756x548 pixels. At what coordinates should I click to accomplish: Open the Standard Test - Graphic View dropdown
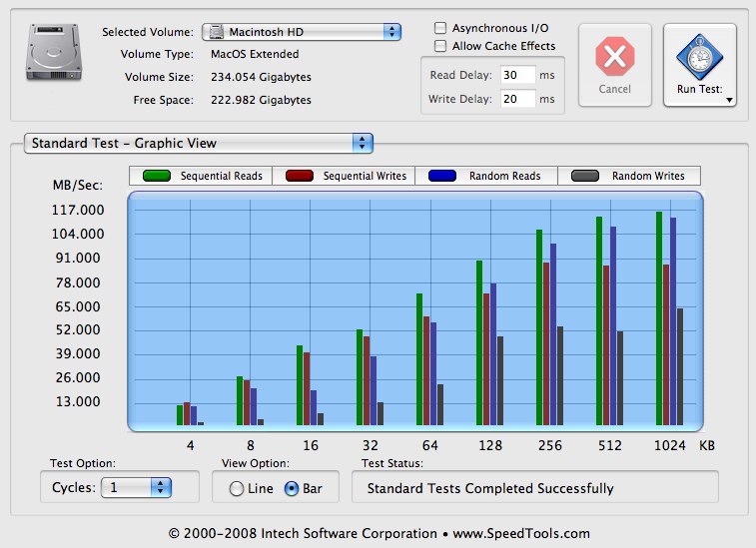pos(198,143)
